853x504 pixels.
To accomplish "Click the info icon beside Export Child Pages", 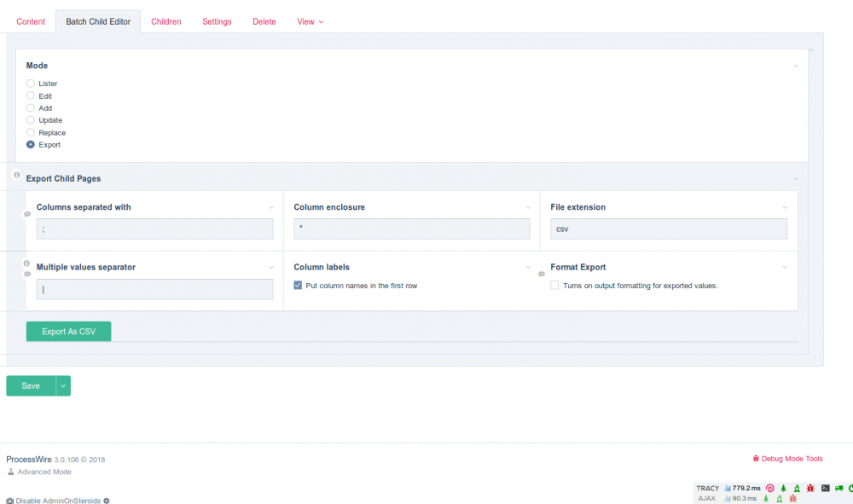I will (x=17, y=175).
